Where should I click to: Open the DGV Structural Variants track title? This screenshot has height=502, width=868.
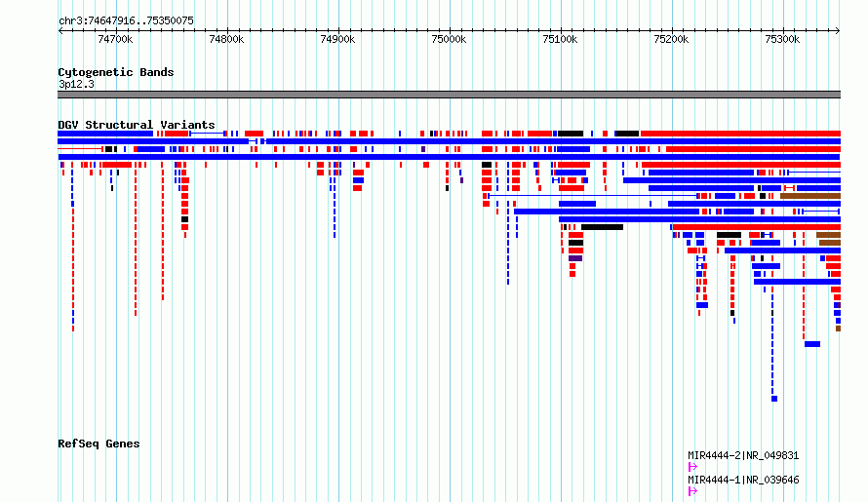click(x=137, y=125)
